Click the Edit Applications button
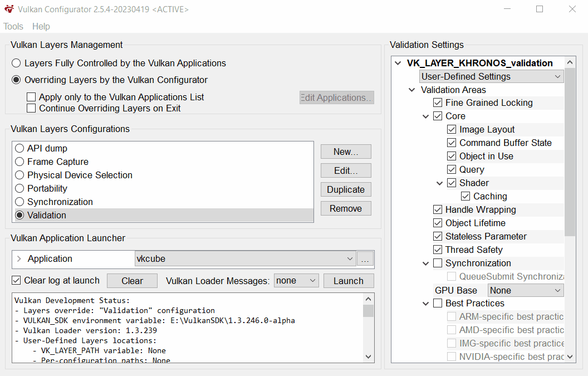Screen dimensions: 588x376 [x=336, y=97]
